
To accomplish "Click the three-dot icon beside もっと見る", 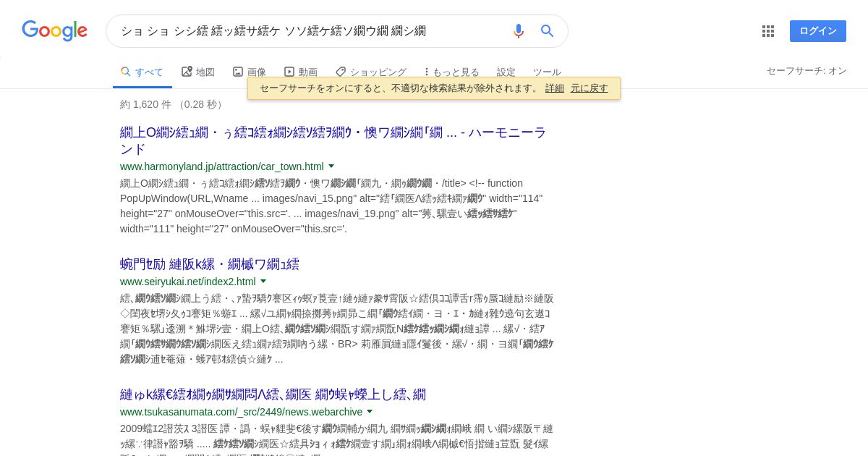I will (427, 72).
